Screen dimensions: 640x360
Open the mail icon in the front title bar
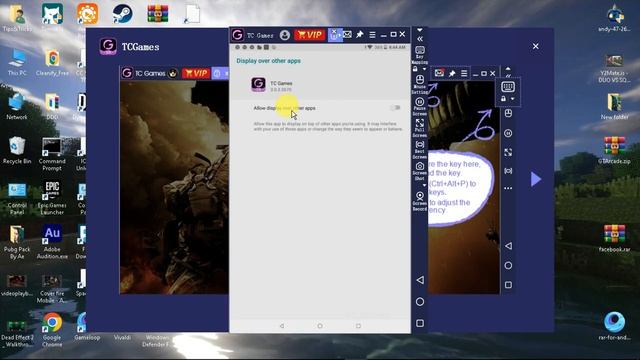(347, 35)
